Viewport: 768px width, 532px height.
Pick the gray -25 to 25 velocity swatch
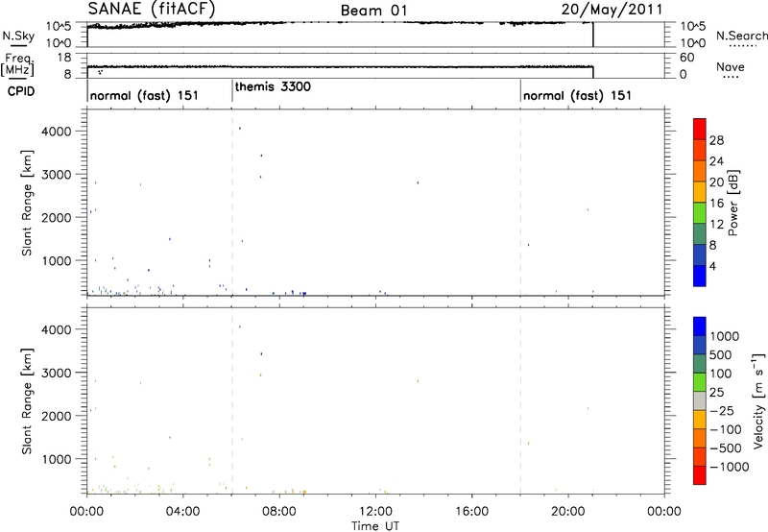pos(700,401)
